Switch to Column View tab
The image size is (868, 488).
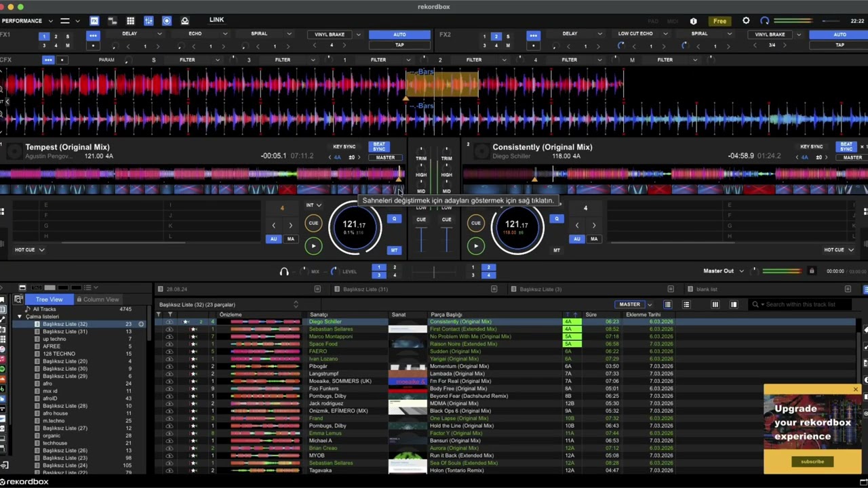tap(97, 300)
